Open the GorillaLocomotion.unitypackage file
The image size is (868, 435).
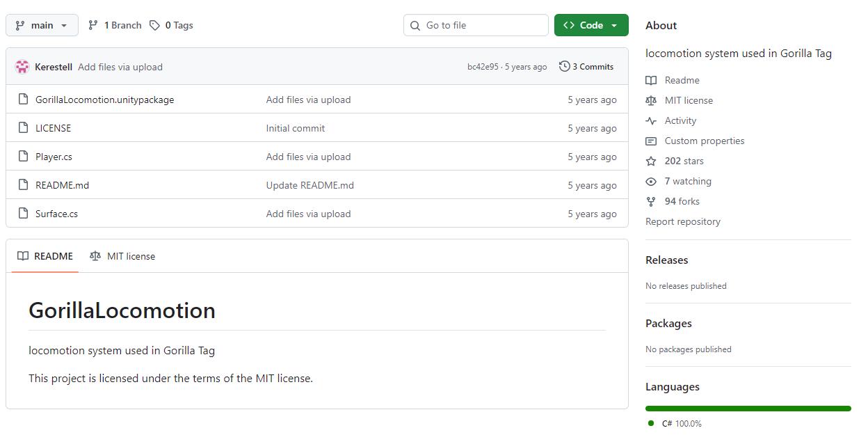104,100
